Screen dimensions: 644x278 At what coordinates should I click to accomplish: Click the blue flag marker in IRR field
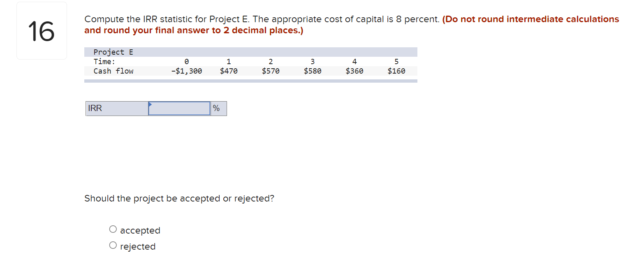coord(151,105)
